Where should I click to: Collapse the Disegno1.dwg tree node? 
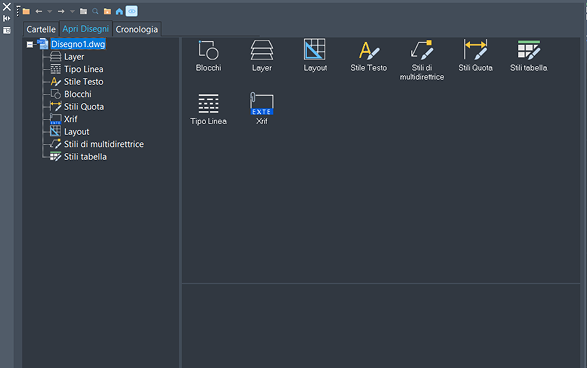[30, 45]
